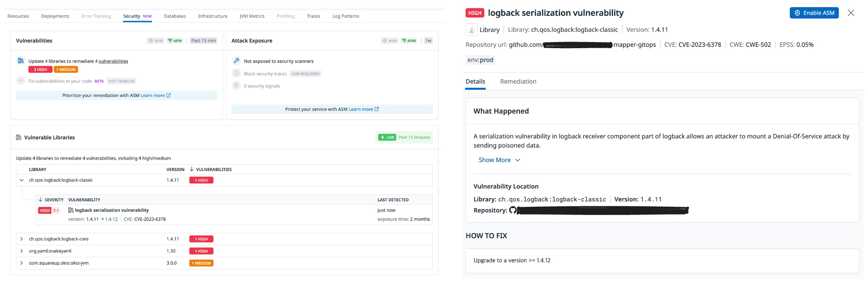The image size is (868, 286).
Task: Click the HIGH badge beside panel title
Action: click(x=475, y=13)
